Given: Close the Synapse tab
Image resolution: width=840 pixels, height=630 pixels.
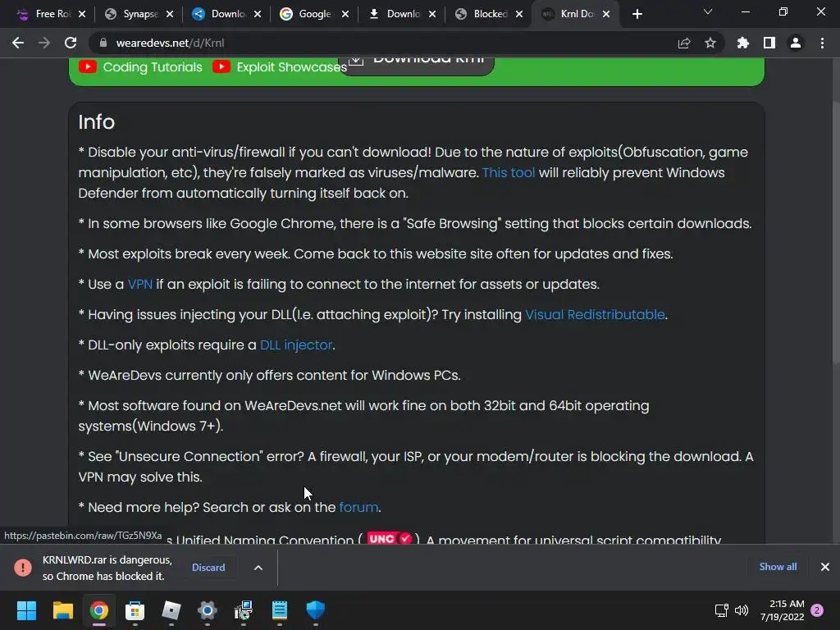Looking at the screenshot, I should click(x=170, y=14).
